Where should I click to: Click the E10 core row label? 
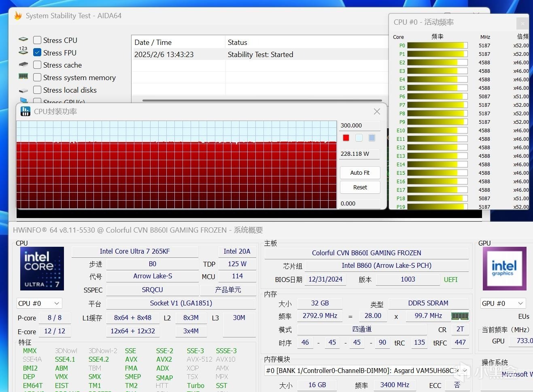pyautogui.click(x=401, y=130)
